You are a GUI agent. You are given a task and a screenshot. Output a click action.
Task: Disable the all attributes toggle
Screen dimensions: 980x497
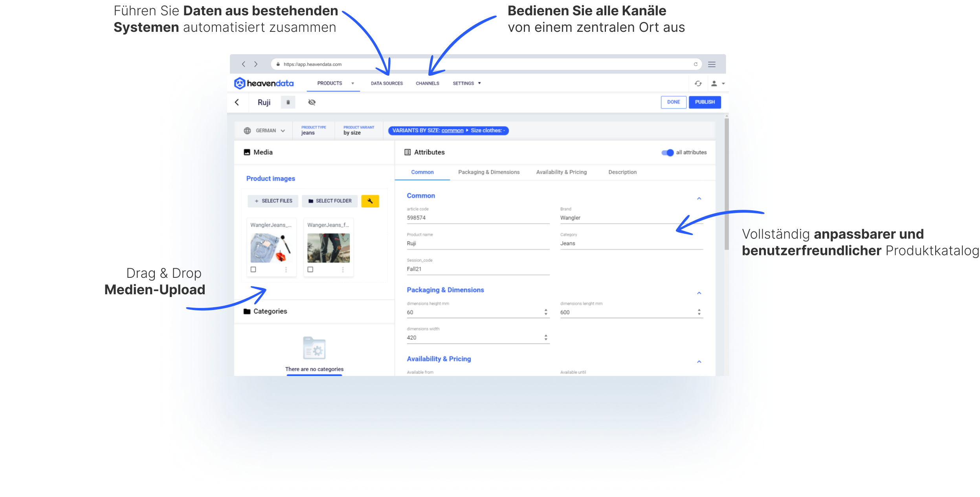pyautogui.click(x=667, y=152)
